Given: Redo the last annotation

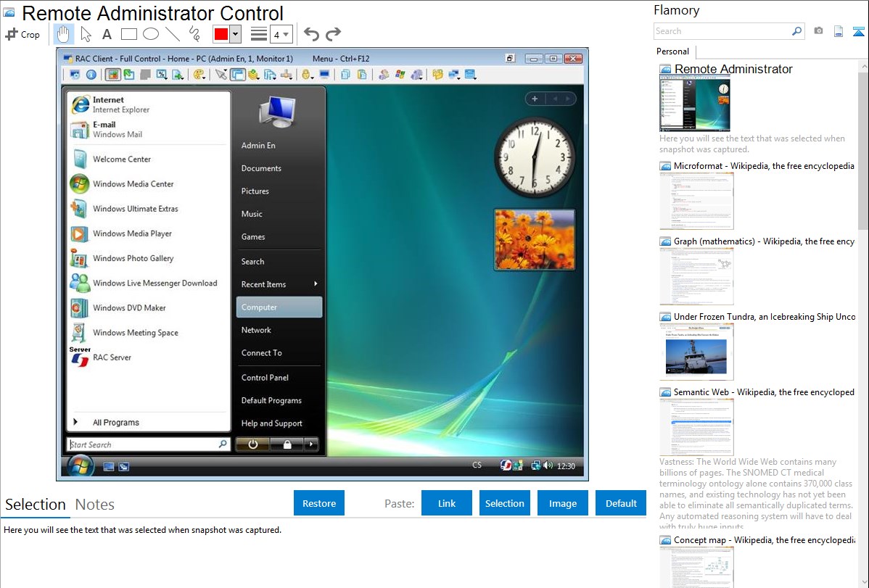Looking at the screenshot, I should [333, 34].
